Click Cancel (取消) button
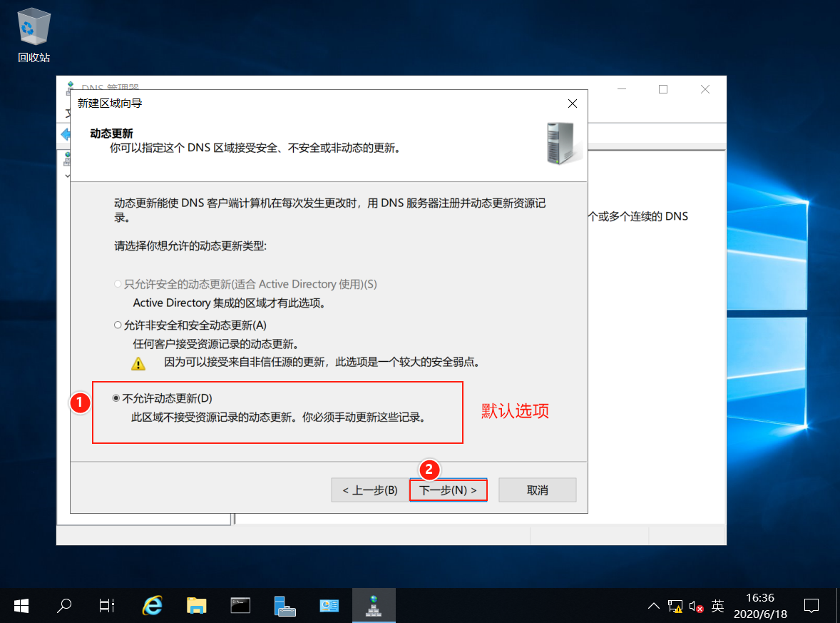 tap(538, 490)
